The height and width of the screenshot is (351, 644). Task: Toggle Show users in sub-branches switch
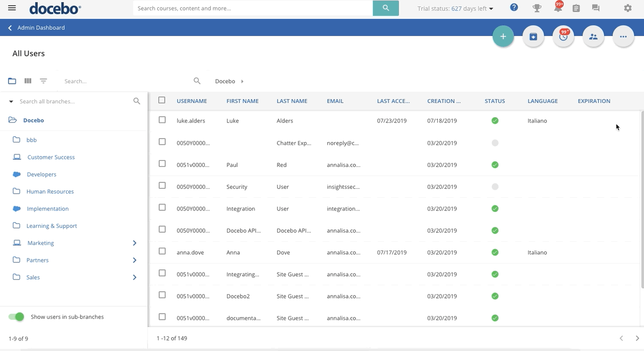coord(16,317)
